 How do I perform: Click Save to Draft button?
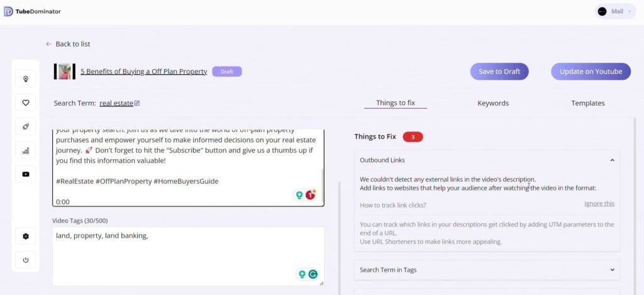[x=499, y=72]
